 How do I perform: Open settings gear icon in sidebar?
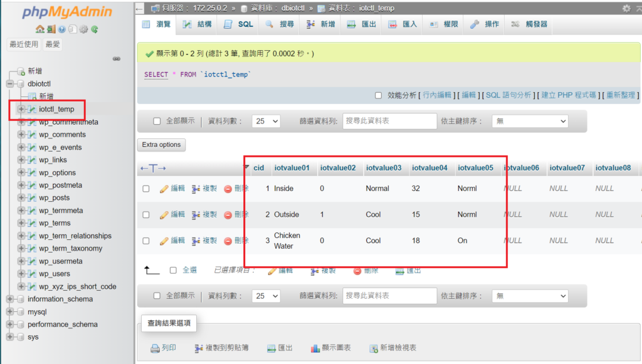click(83, 29)
